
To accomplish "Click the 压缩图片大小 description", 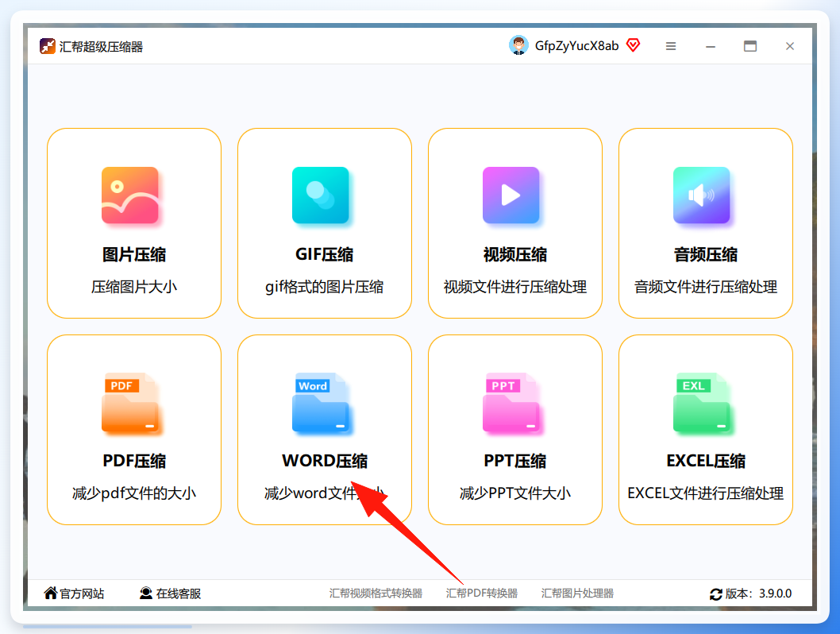I will click(x=134, y=288).
